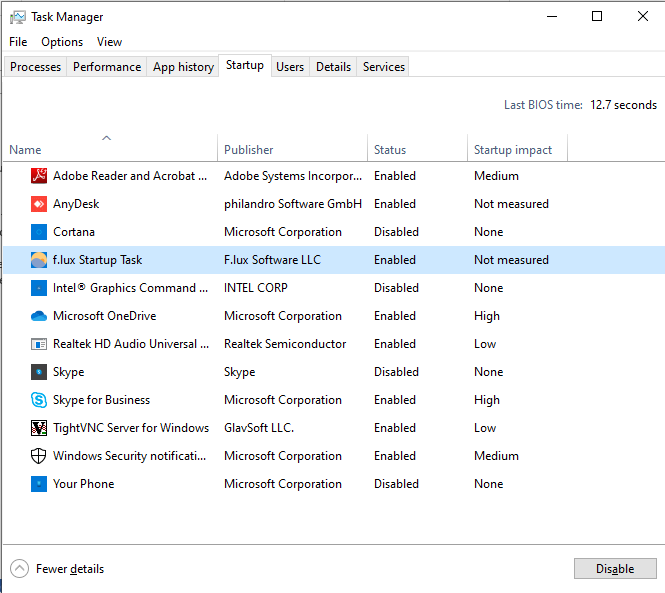Click the Skype for Business icon
The width and height of the screenshot is (665, 593).
(x=39, y=400)
